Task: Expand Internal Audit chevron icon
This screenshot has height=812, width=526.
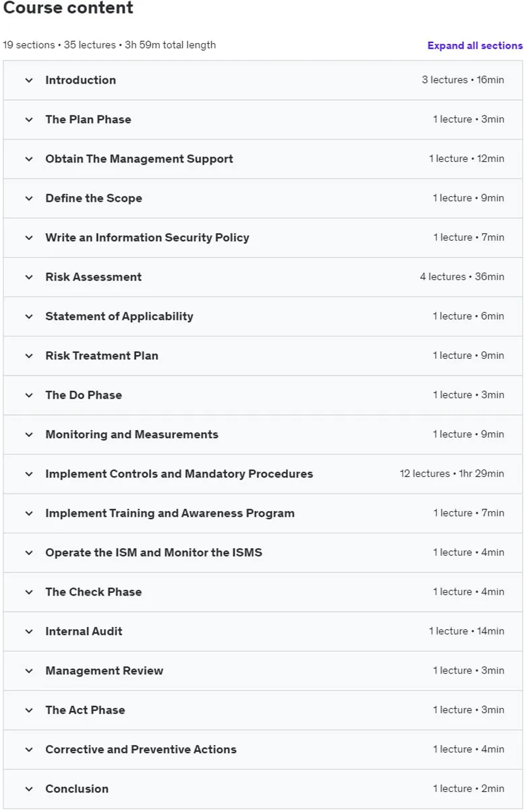Action: coord(29,631)
